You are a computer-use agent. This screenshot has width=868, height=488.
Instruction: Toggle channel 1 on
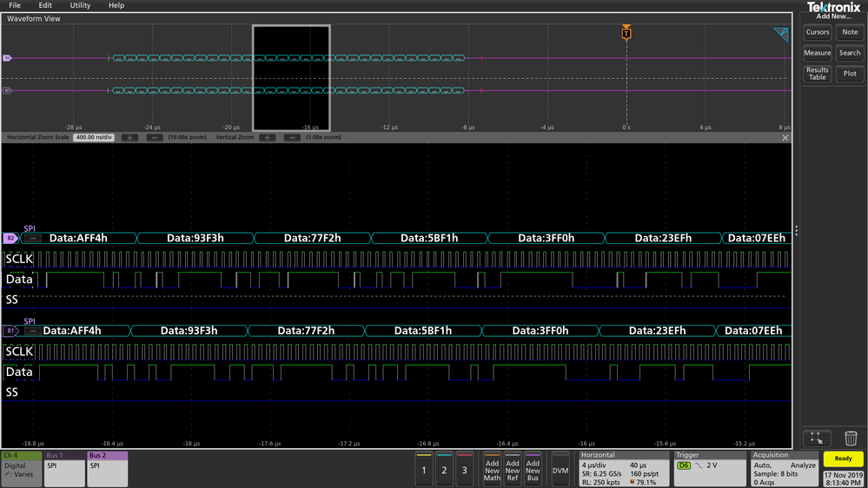(x=423, y=470)
